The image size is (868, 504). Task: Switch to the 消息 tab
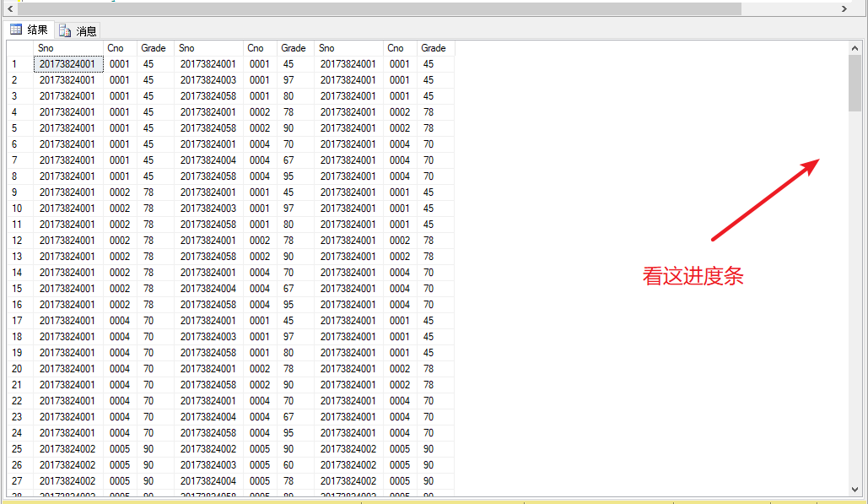(78, 31)
